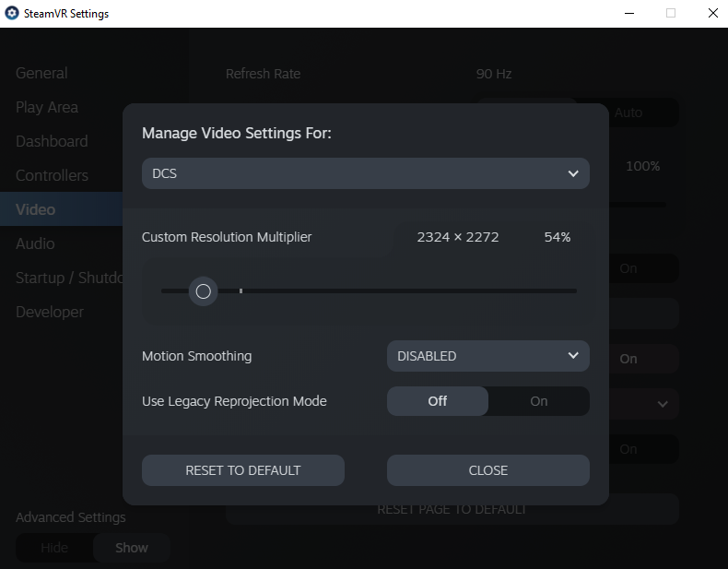
Task: Select the Dashboard settings tab
Action: (52, 141)
